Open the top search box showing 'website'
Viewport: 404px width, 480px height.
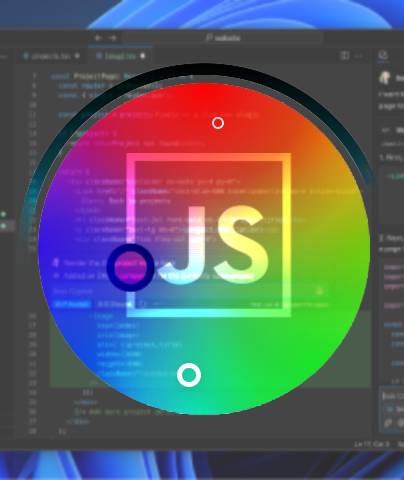(x=223, y=38)
